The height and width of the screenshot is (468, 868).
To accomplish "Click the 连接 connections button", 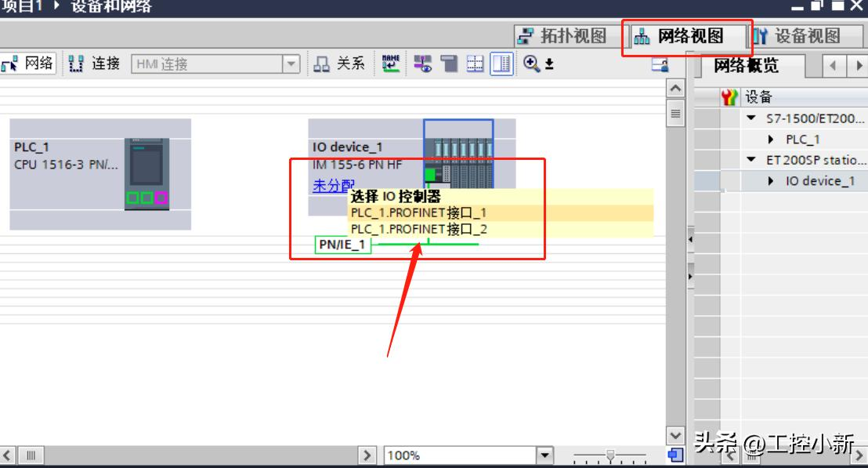I will pyautogui.click(x=95, y=63).
